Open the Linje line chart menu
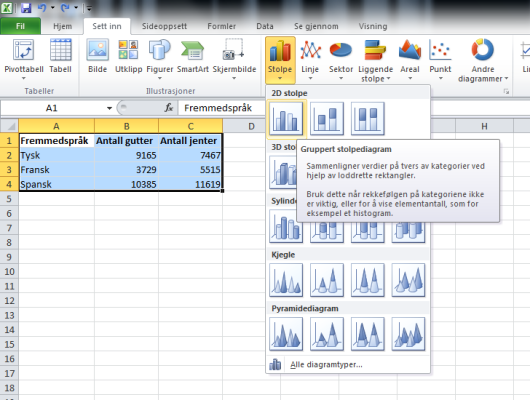 pyautogui.click(x=310, y=60)
